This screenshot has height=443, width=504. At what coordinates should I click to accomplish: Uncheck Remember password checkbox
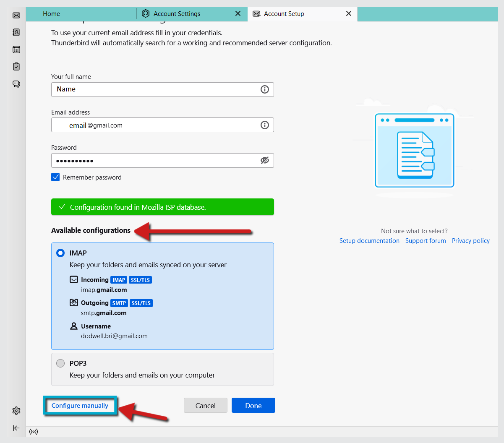pyautogui.click(x=55, y=177)
